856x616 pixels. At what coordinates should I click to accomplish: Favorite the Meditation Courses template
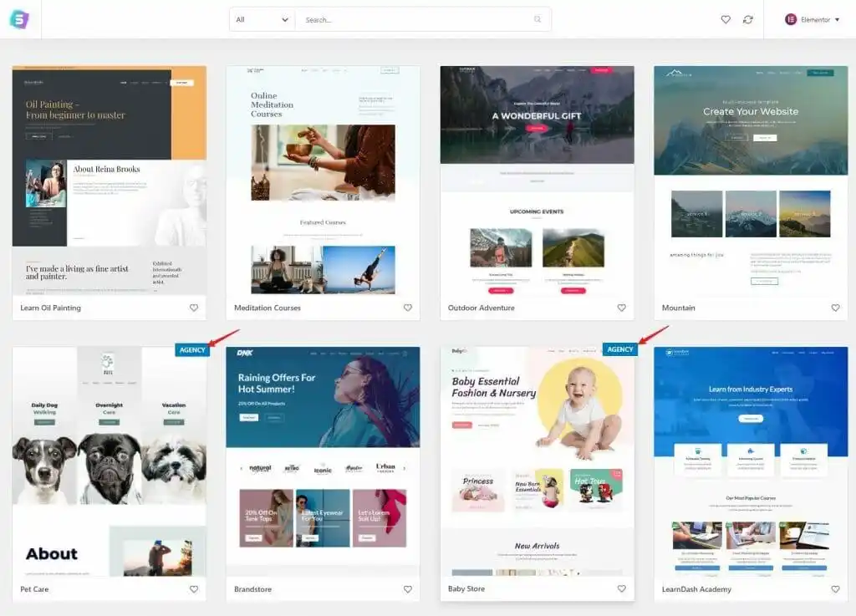[x=408, y=308]
